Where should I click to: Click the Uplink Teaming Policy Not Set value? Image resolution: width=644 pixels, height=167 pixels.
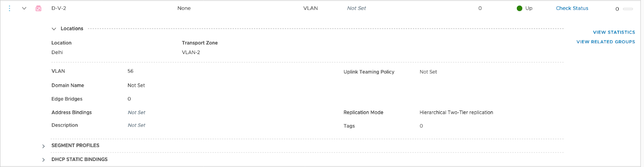tap(428, 72)
